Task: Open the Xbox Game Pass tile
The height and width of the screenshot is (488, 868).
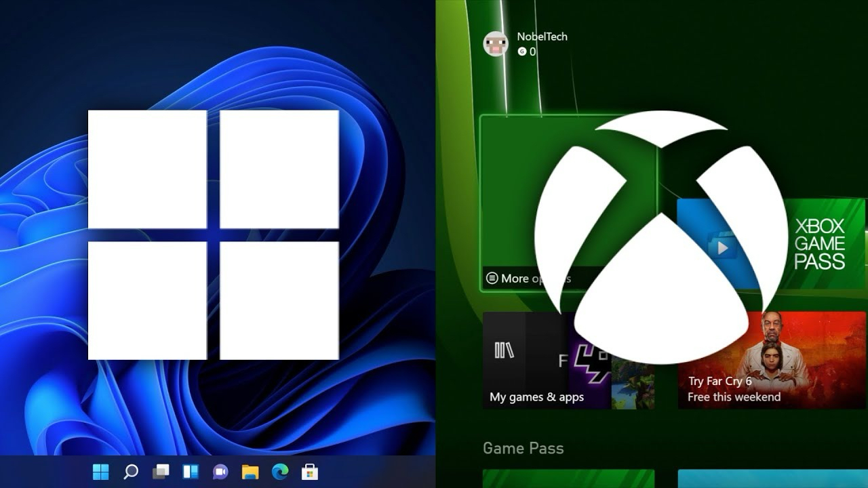Action: [x=821, y=244]
